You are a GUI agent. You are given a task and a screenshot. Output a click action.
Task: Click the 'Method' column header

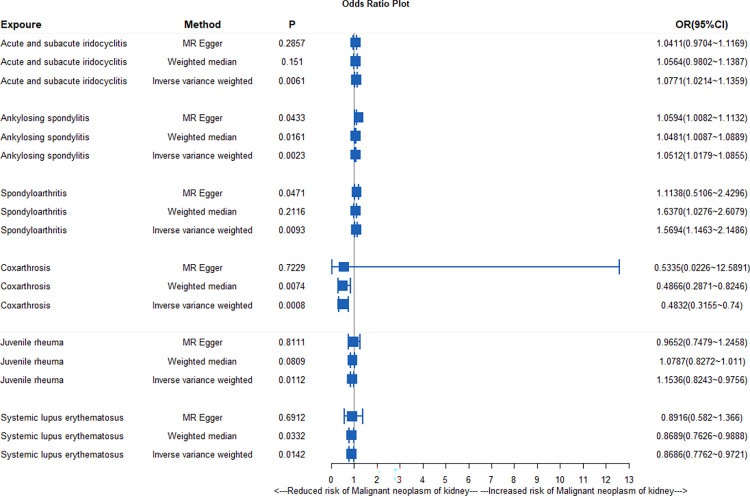coord(202,24)
